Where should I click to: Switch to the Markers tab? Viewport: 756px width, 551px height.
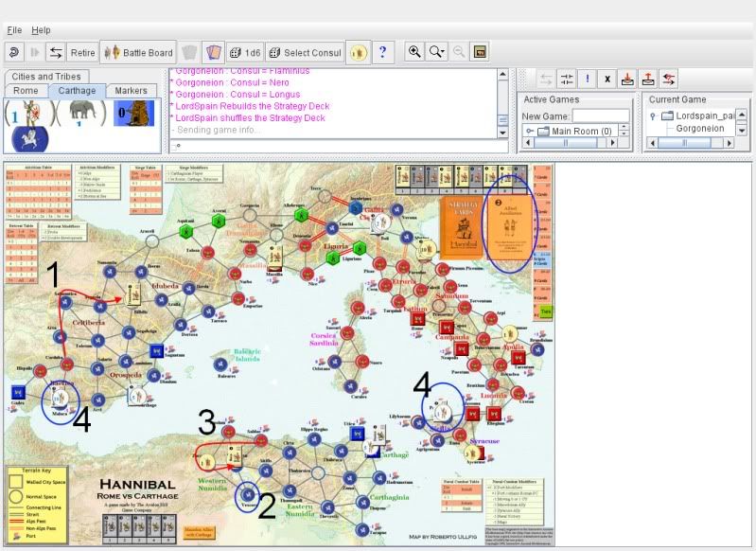132,90
